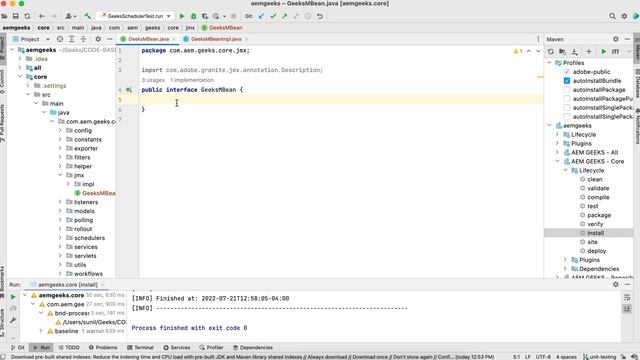Click Git Commit checkmark icon
The width and height of the screenshot is (640, 360).
point(273,16)
